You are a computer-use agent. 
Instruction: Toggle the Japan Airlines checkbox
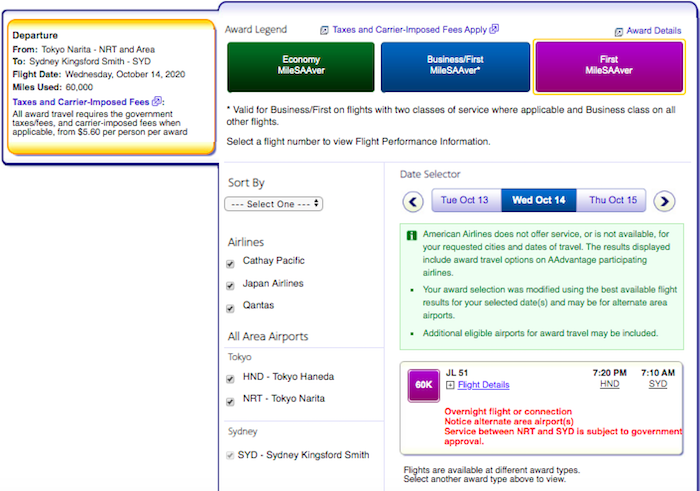click(x=231, y=284)
